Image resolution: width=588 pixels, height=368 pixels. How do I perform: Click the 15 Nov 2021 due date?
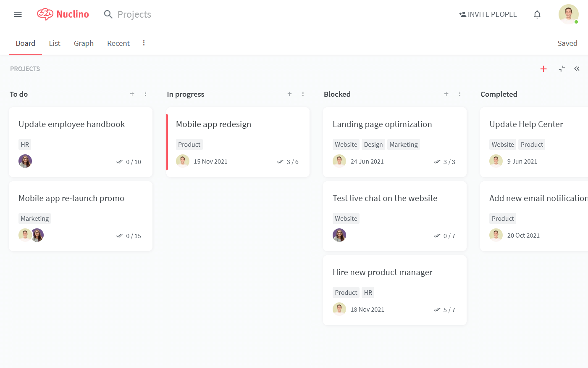[x=210, y=161]
